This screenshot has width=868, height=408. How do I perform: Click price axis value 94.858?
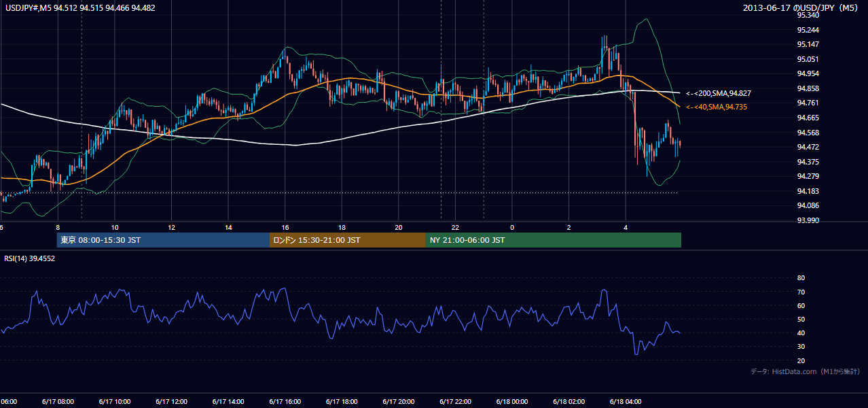(x=808, y=88)
